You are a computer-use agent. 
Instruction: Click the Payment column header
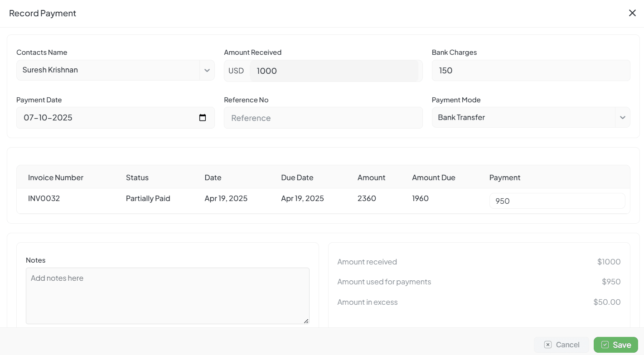pos(504,177)
